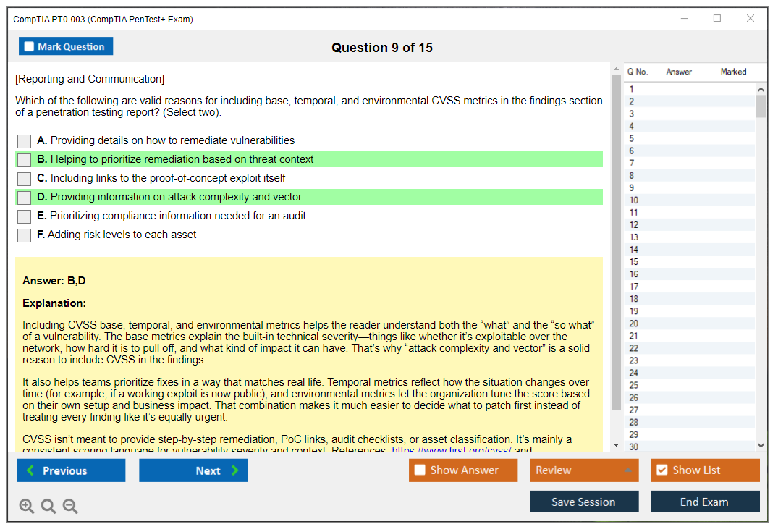Viewport: 778px width, 532px height.
Task: Click the zoom out magnifier icon
Action: coord(70,507)
